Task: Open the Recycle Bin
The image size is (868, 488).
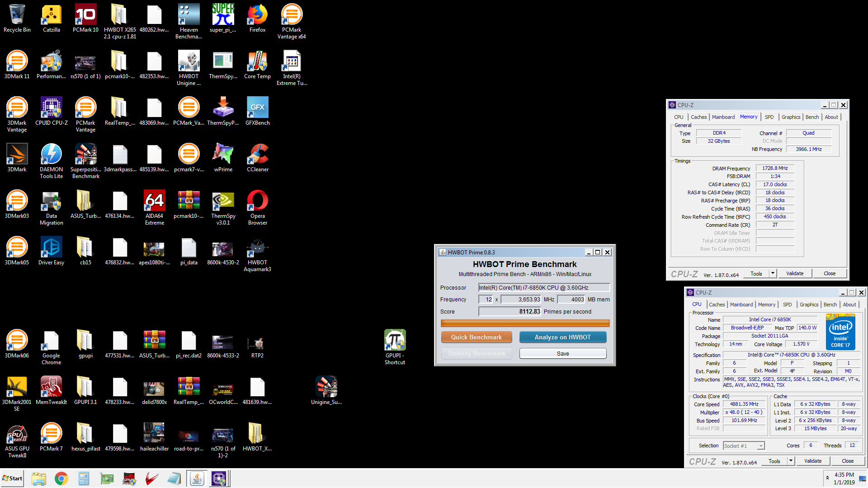Action: click(17, 19)
